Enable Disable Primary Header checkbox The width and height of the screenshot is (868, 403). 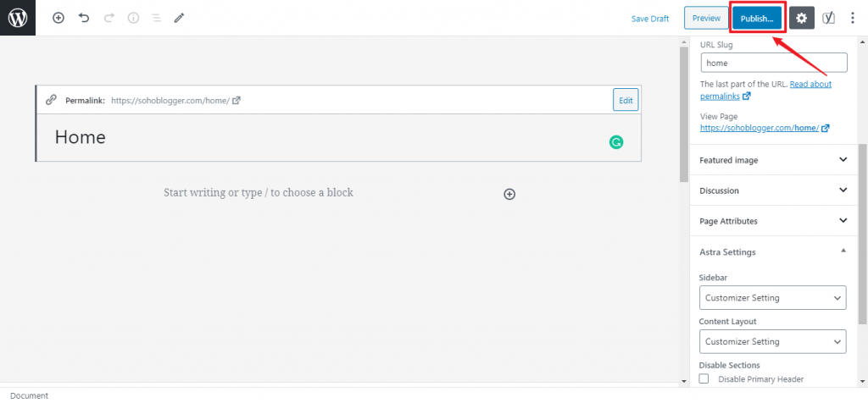tap(704, 378)
